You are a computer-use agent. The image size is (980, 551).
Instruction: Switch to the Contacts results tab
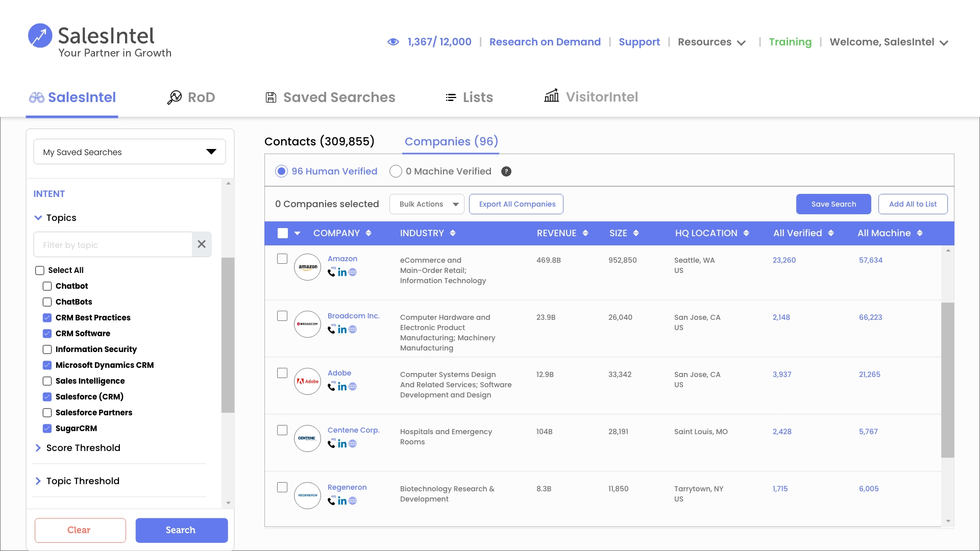click(x=320, y=141)
